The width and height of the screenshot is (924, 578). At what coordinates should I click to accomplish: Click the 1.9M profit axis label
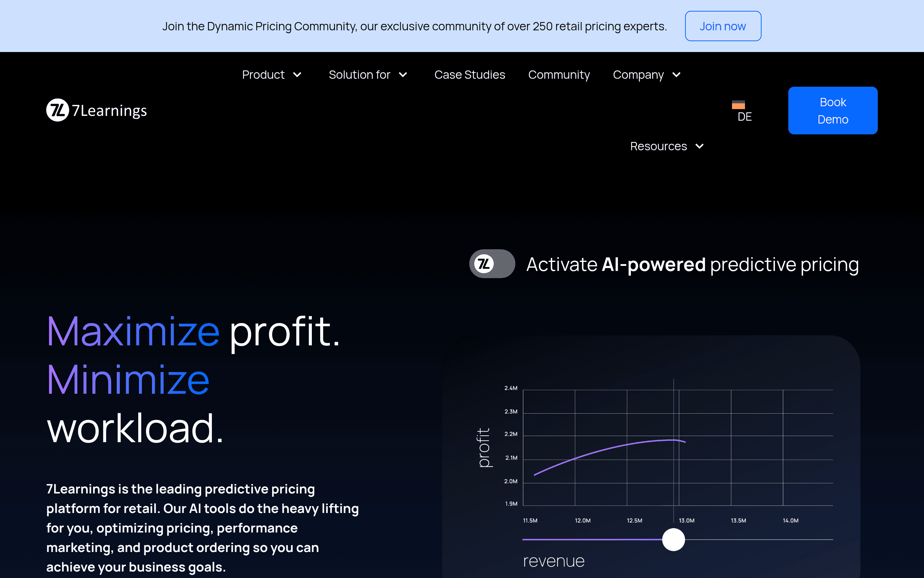pyautogui.click(x=511, y=504)
